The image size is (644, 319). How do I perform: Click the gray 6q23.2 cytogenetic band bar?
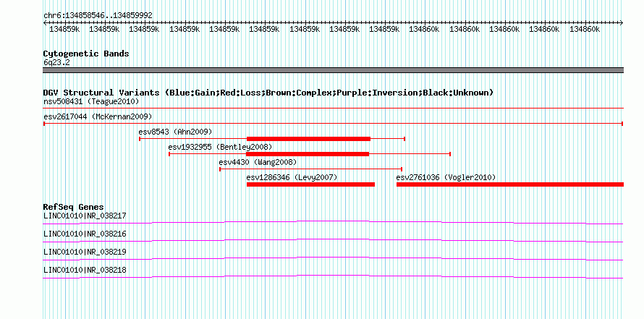(x=333, y=70)
